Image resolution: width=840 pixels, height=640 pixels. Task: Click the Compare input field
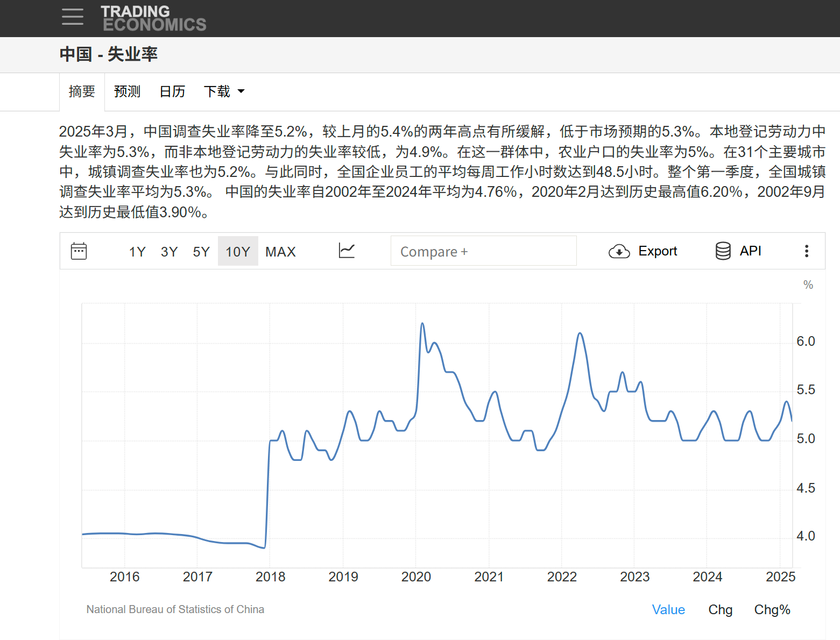[x=483, y=251]
